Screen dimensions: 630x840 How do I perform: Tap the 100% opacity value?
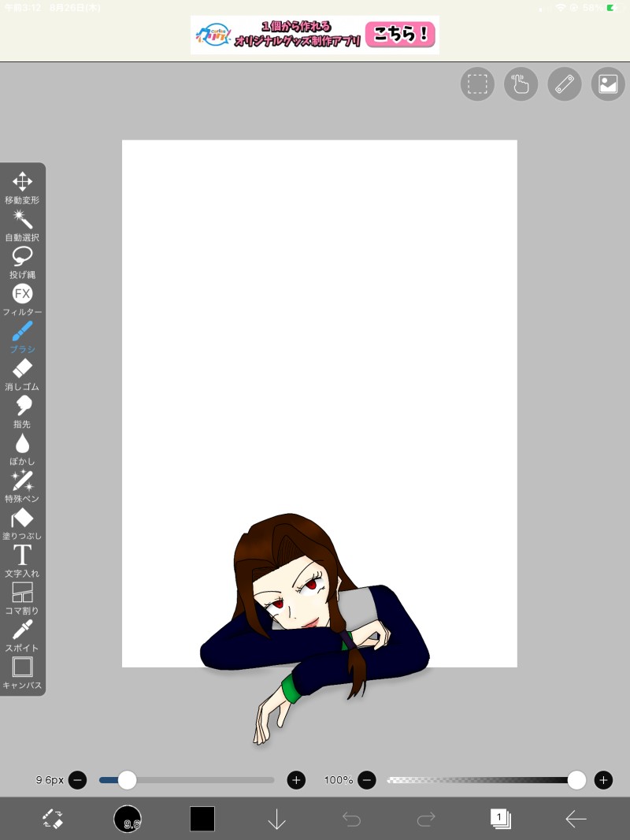[339, 780]
